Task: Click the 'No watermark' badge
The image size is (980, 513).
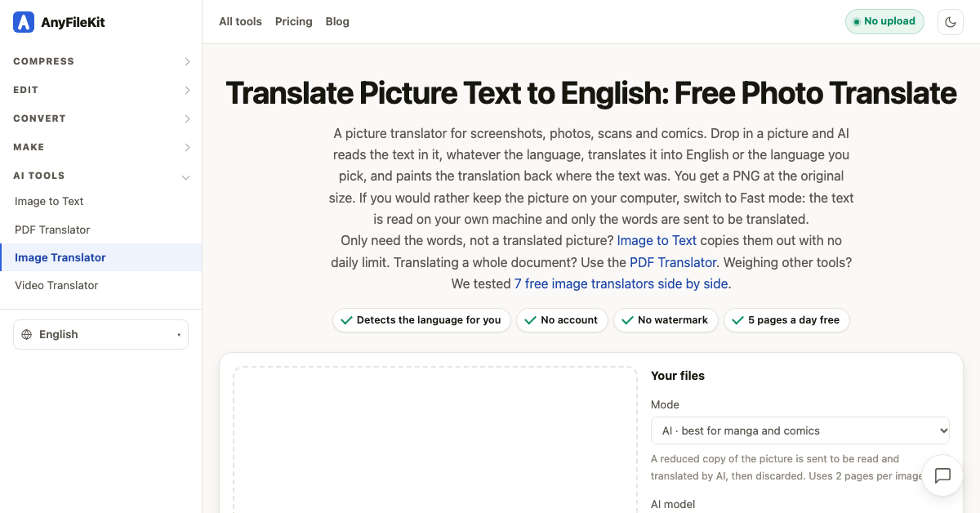Action: point(666,320)
